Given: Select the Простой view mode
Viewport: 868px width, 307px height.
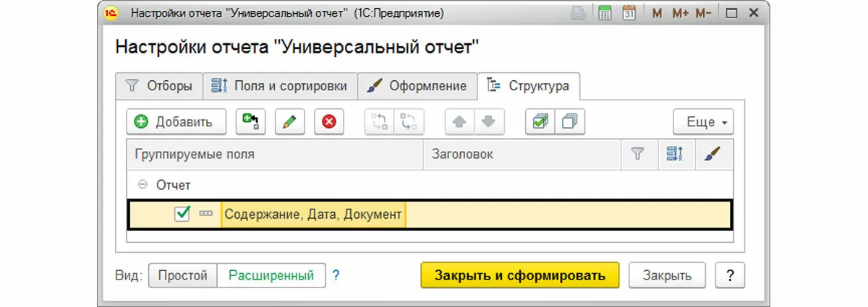Looking at the screenshot, I should click(183, 275).
